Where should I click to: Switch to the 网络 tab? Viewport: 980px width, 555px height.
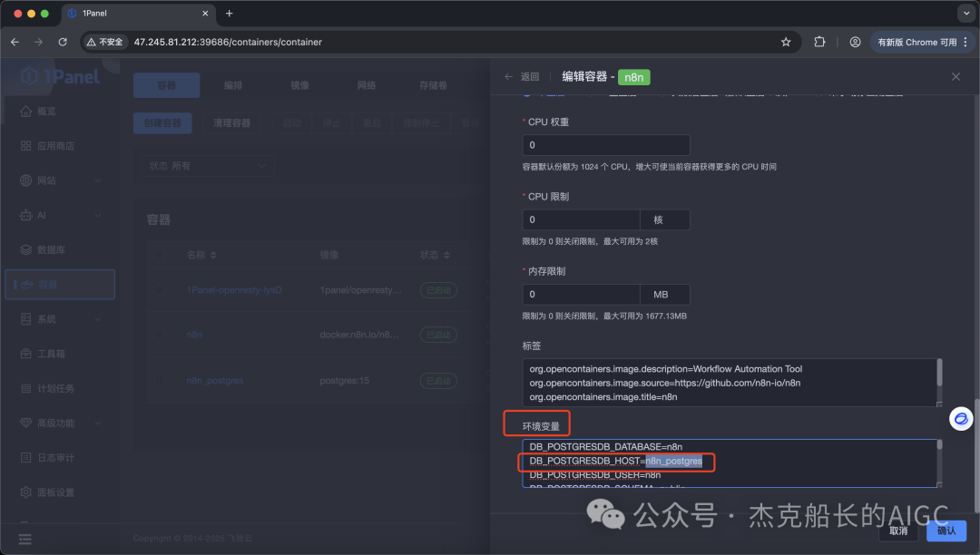tap(367, 85)
